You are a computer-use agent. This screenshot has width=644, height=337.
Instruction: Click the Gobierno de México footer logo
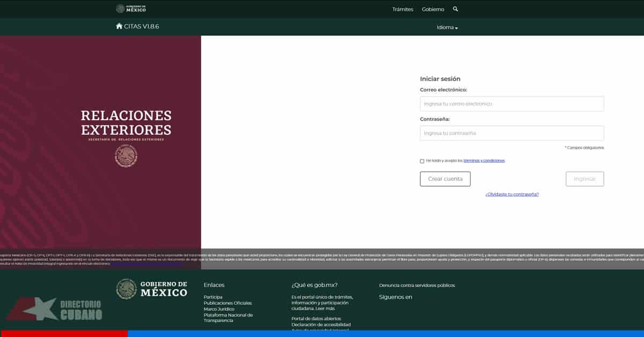click(x=152, y=289)
